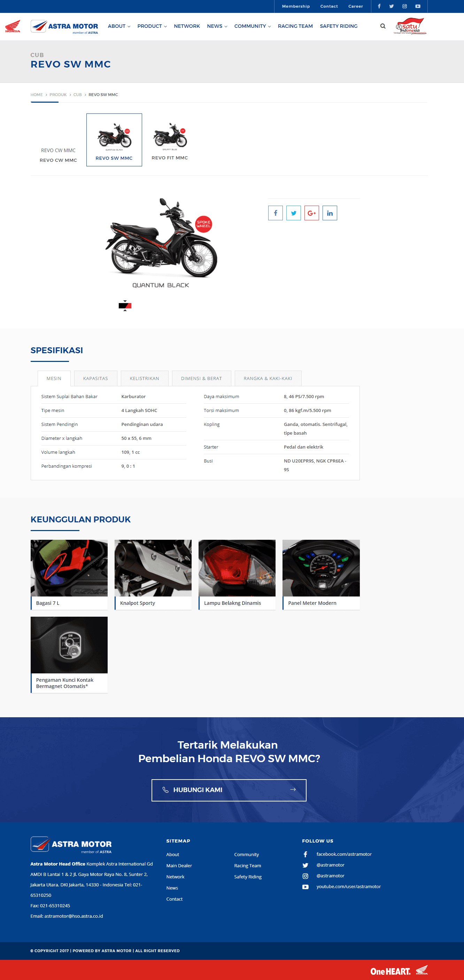464x980 pixels.
Task: Click the Honda wing logo in header
Action: (13, 26)
